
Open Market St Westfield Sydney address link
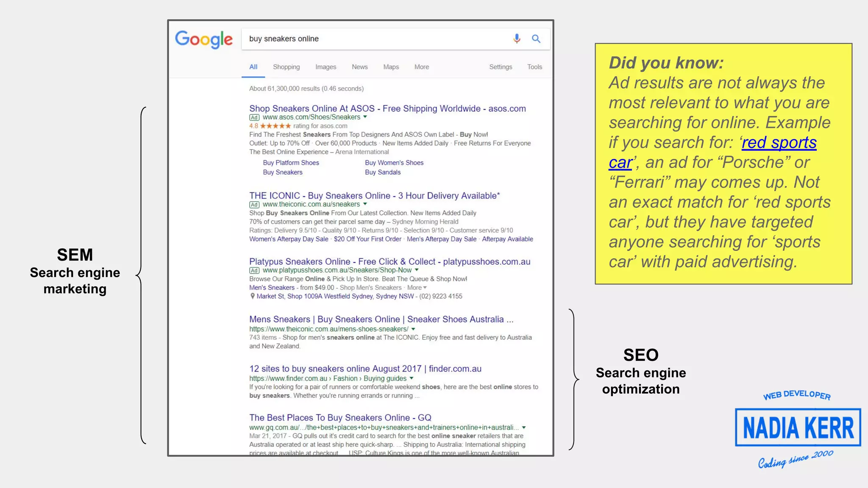click(x=335, y=297)
